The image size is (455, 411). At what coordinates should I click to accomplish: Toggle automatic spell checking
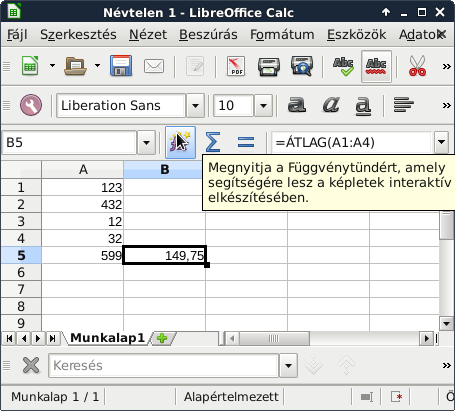[x=376, y=66]
